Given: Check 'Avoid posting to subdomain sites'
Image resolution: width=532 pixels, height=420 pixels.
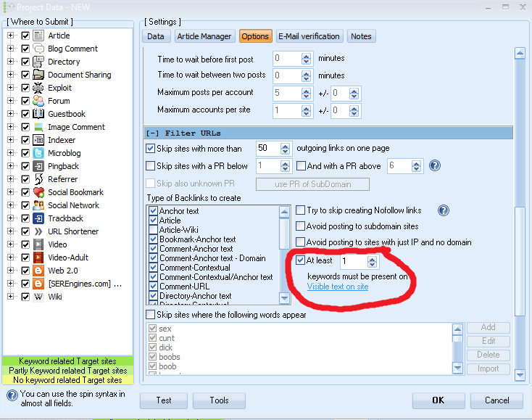Looking at the screenshot, I should [301, 226].
